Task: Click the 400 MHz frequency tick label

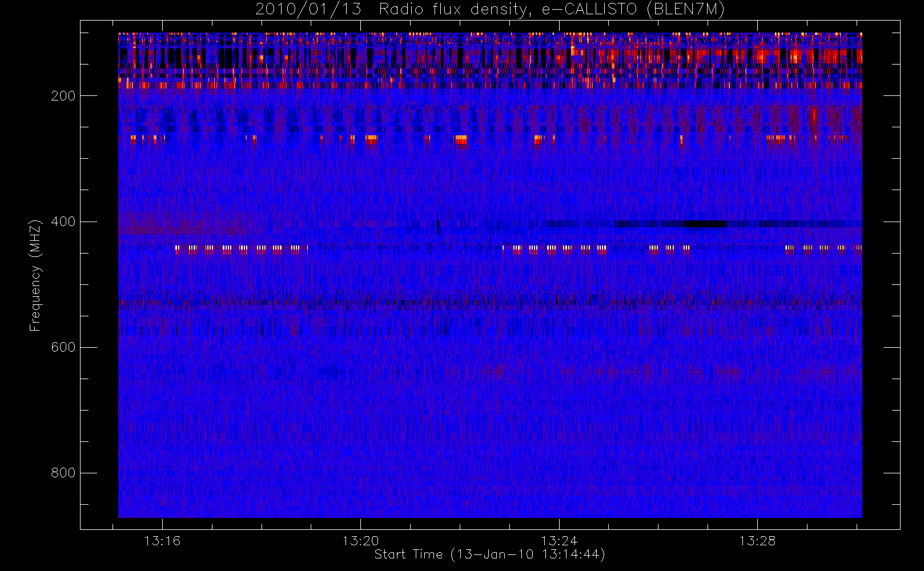Action: (63, 222)
